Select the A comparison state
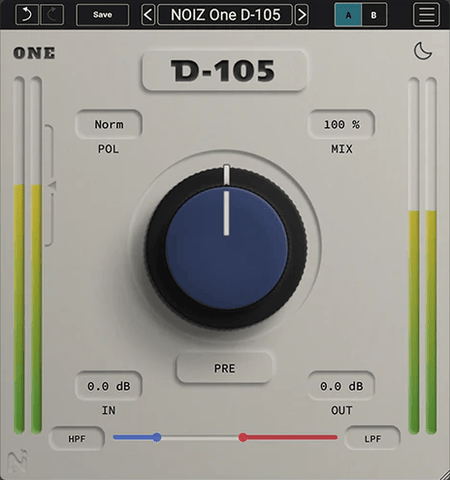The width and height of the screenshot is (450, 480). tap(348, 15)
